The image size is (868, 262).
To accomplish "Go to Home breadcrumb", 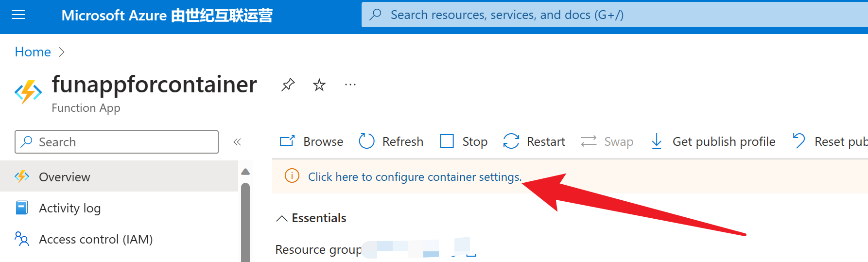I will [33, 52].
